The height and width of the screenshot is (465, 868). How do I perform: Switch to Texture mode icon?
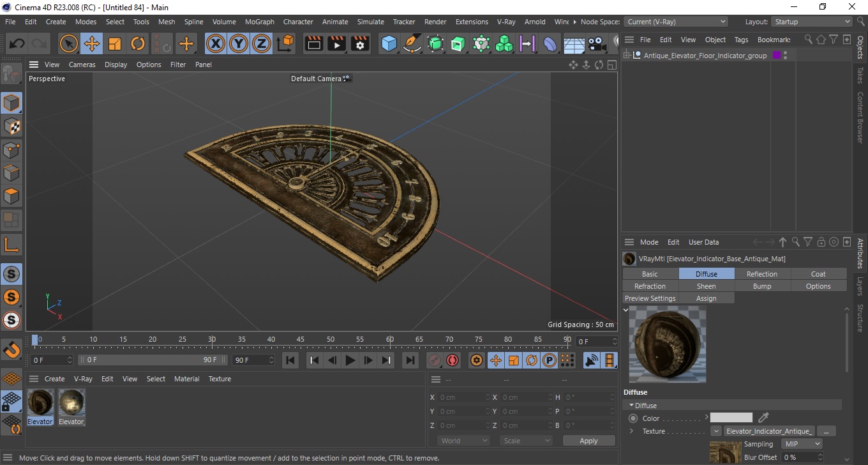point(11,126)
